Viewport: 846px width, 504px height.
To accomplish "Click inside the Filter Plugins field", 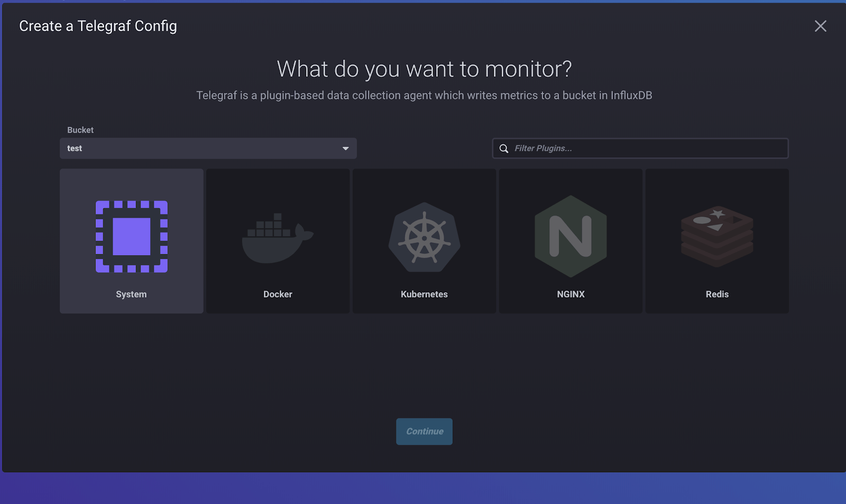I will coord(608,148).
